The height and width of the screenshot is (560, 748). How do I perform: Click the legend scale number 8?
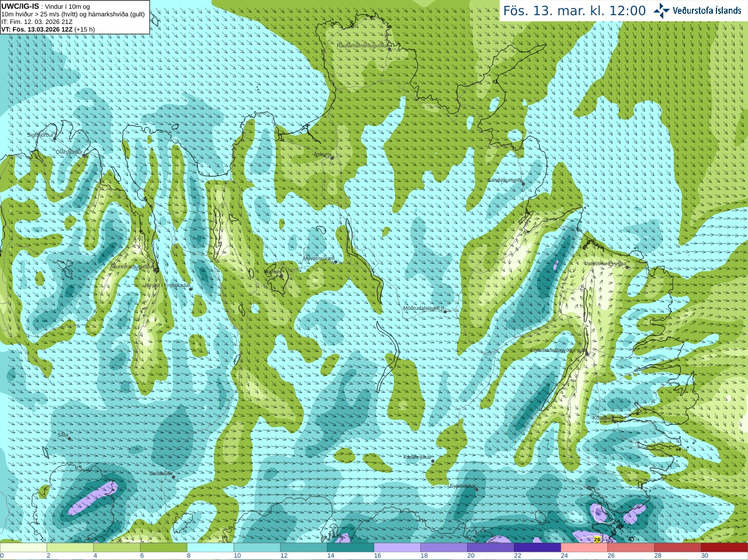click(x=189, y=556)
